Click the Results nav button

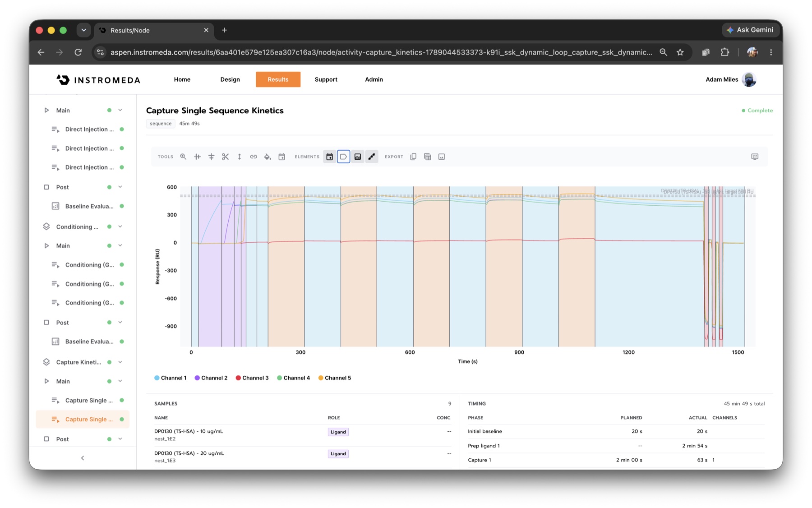[278, 79]
